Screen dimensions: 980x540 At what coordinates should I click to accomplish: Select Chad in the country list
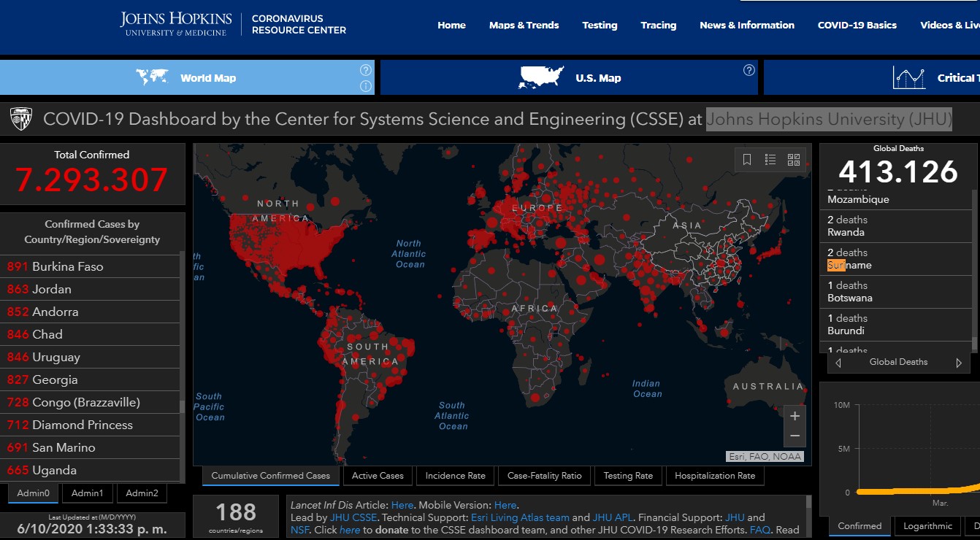[89, 334]
